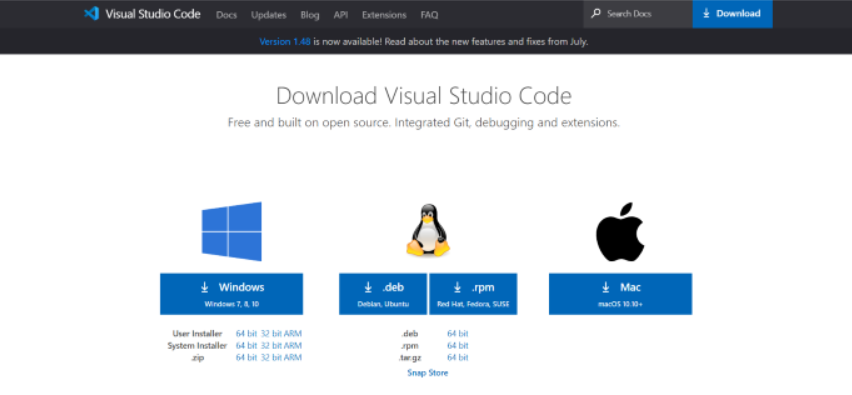852x395 pixels.
Task: Click into the Search Docs field
Action: coord(638,14)
